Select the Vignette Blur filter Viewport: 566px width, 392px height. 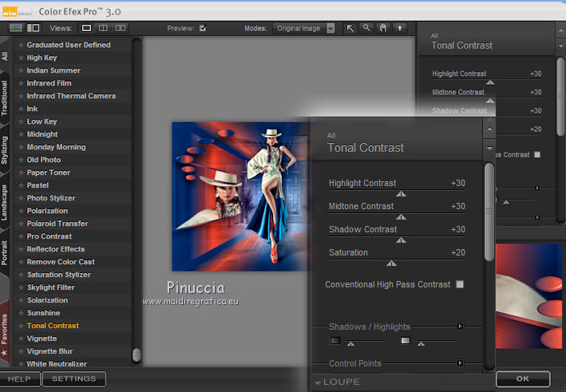(x=49, y=351)
